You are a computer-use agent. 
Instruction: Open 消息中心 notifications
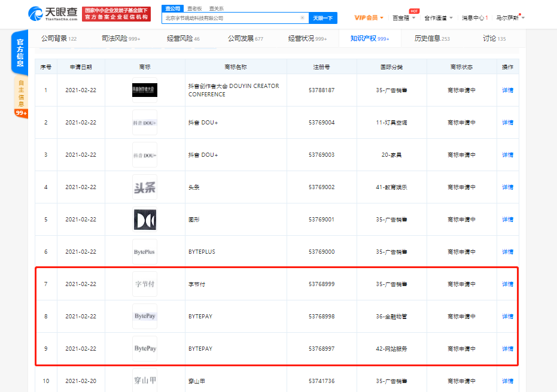pos(475,18)
